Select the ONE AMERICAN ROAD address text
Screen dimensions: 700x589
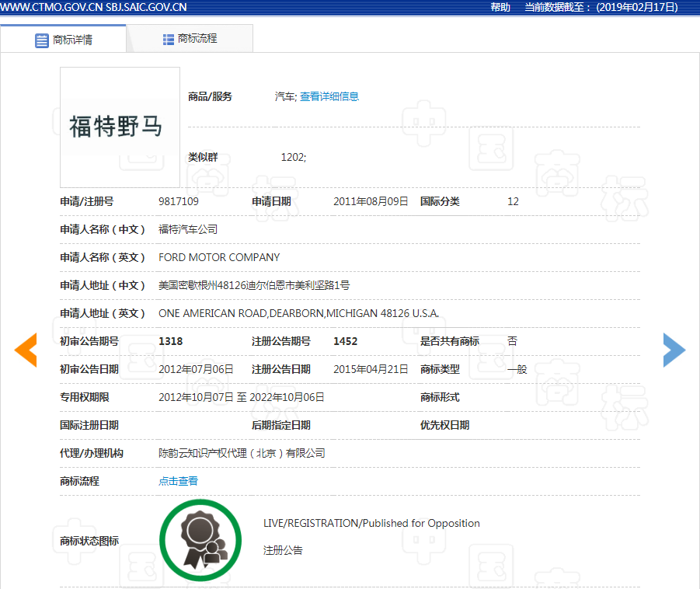(298, 313)
